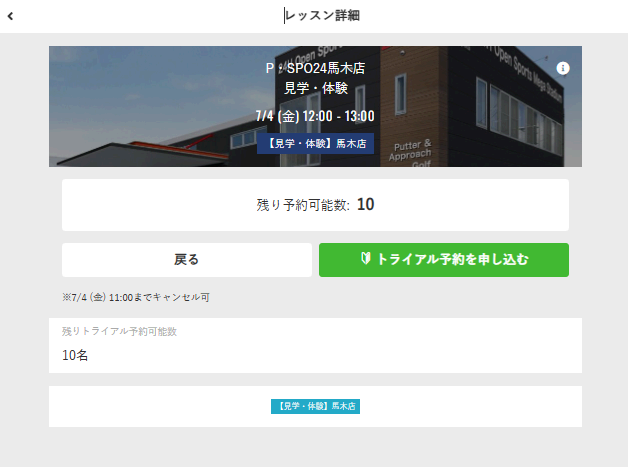Click the text cursor beside the page title
The image size is (628, 467).
tap(285, 16)
